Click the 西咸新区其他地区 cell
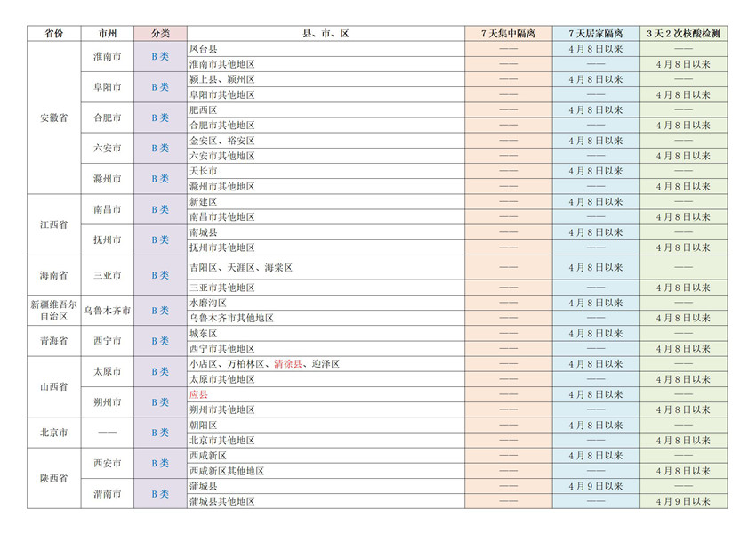The image size is (756, 535). (x=227, y=471)
